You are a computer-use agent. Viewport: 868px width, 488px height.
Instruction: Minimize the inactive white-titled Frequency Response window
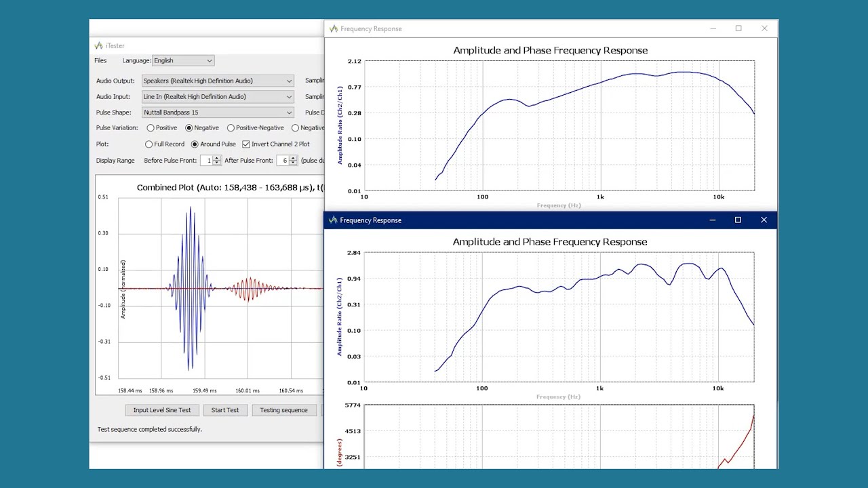(x=713, y=28)
